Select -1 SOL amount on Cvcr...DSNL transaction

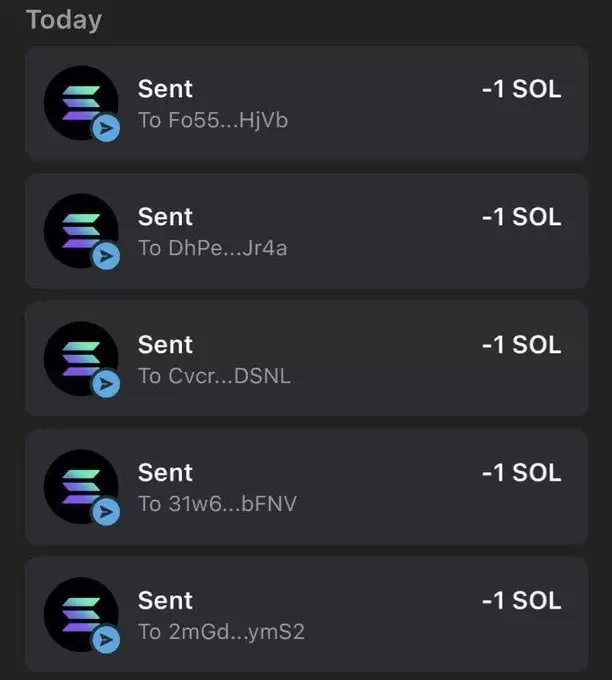pyautogui.click(x=522, y=345)
